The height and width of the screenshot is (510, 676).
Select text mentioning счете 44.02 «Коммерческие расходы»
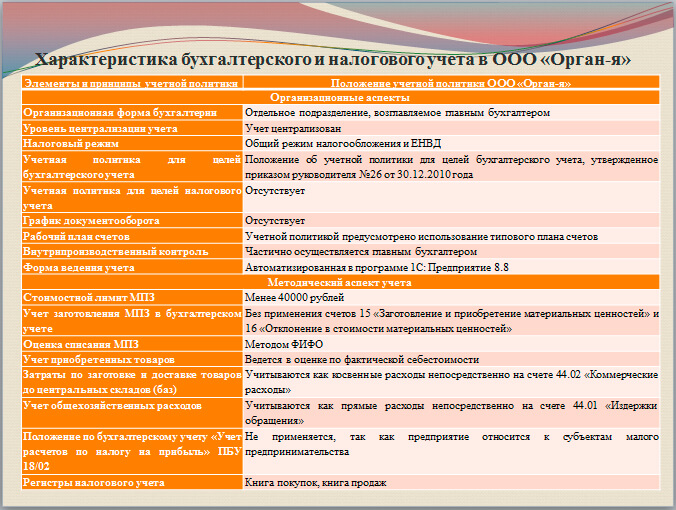click(x=451, y=382)
